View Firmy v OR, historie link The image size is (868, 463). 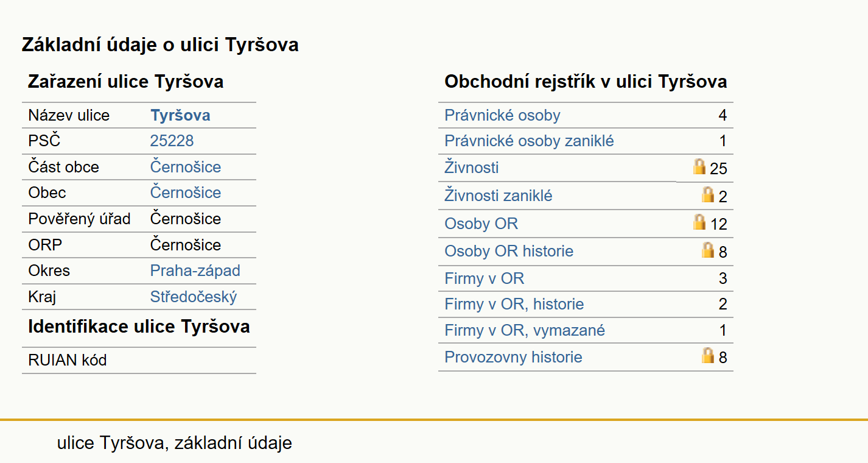click(x=514, y=305)
